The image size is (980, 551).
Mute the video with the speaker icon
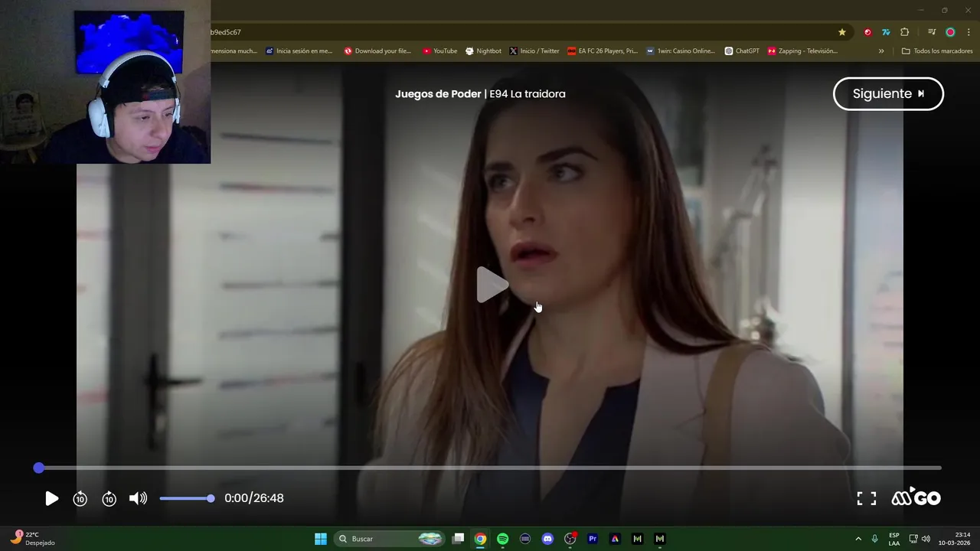[x=138, y=498]
